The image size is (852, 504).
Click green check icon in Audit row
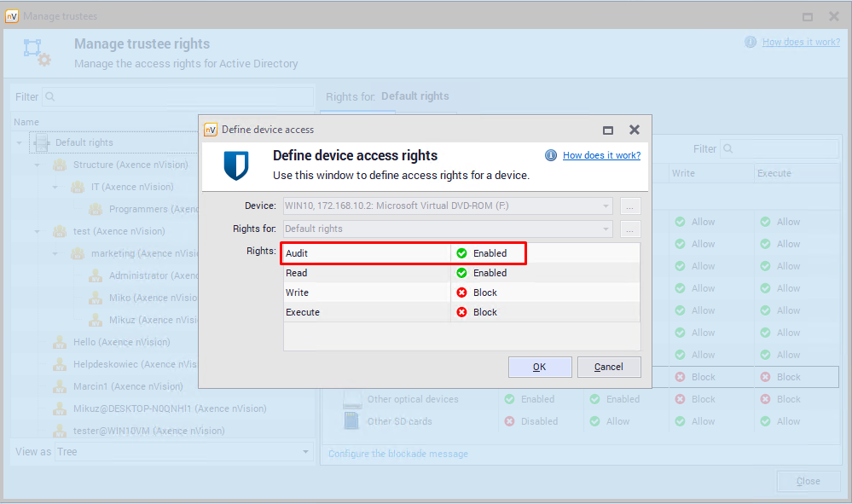pyautogui.click(x=461, y=253)
